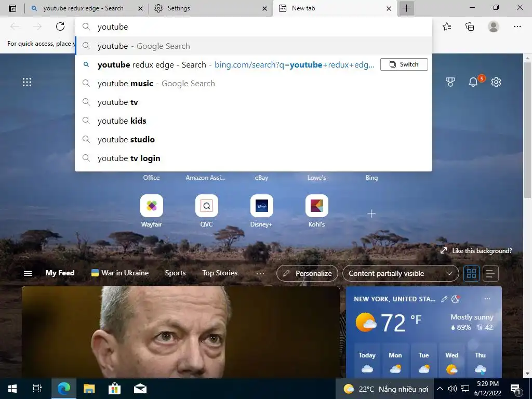Open Windows Start menu
Screen dimensions: 532x399
tap(12, 389)
